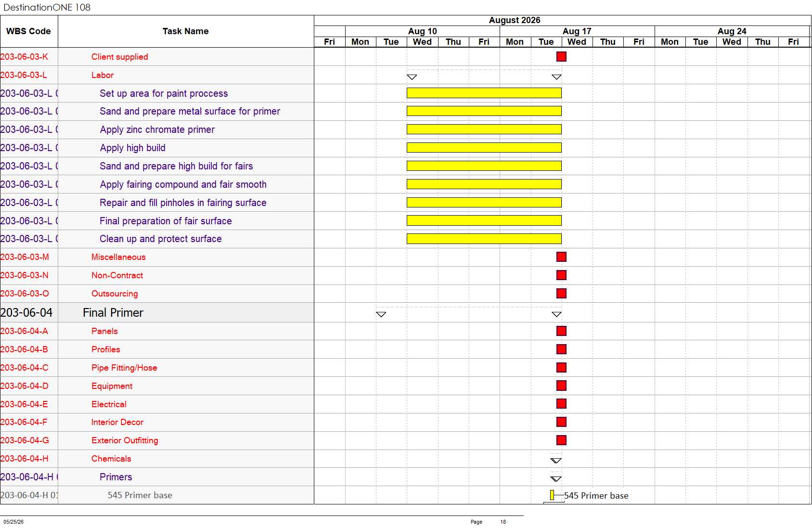Select the Primers task name
Image resolution: width=812 pixels, height=528 pixels.
(116, 477)
